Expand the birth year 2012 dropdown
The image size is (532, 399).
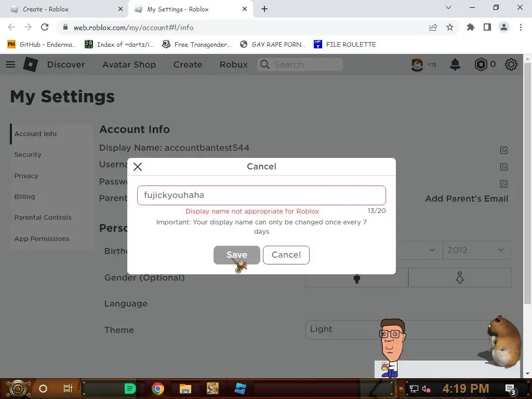[477, 250]
